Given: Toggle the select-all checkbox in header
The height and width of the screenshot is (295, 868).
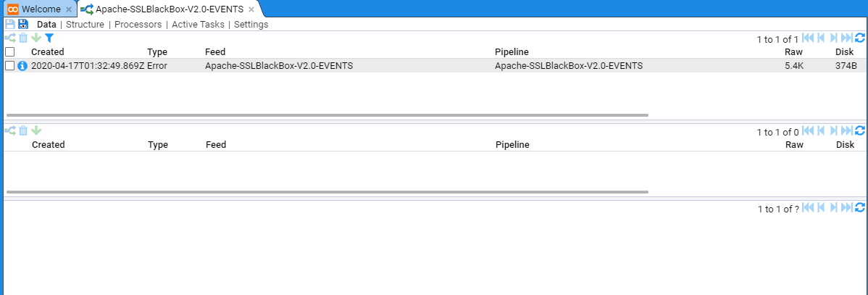Looking at the screenshot, I should 10,52.
